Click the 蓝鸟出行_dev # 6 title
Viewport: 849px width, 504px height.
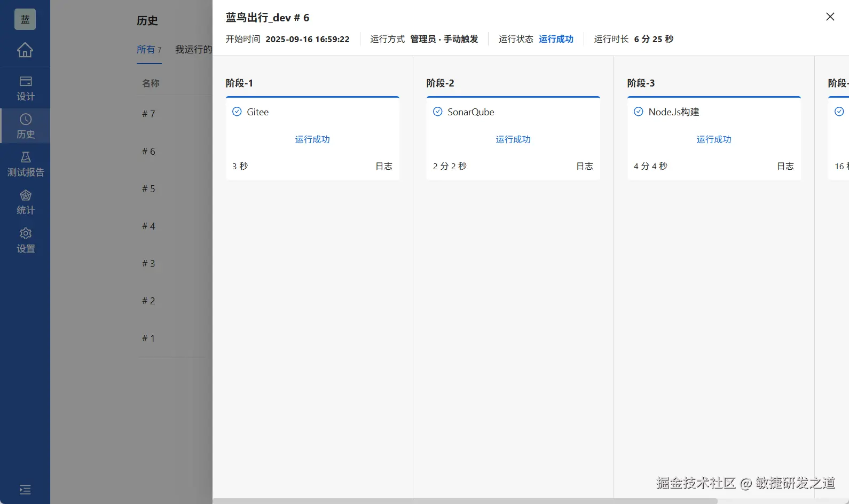click(268, 18)
